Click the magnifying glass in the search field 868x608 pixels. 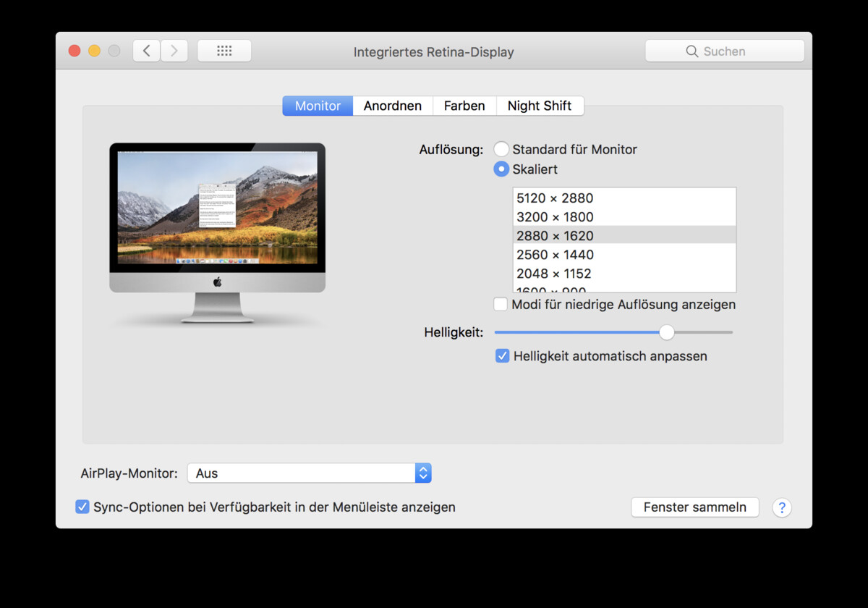point(694,51)
